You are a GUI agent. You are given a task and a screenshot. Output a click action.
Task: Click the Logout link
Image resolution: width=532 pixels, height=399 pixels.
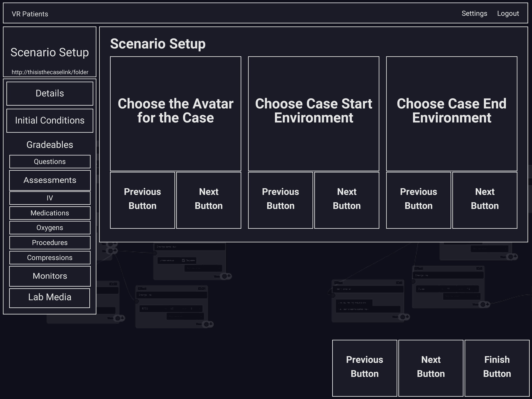[508, 13]
